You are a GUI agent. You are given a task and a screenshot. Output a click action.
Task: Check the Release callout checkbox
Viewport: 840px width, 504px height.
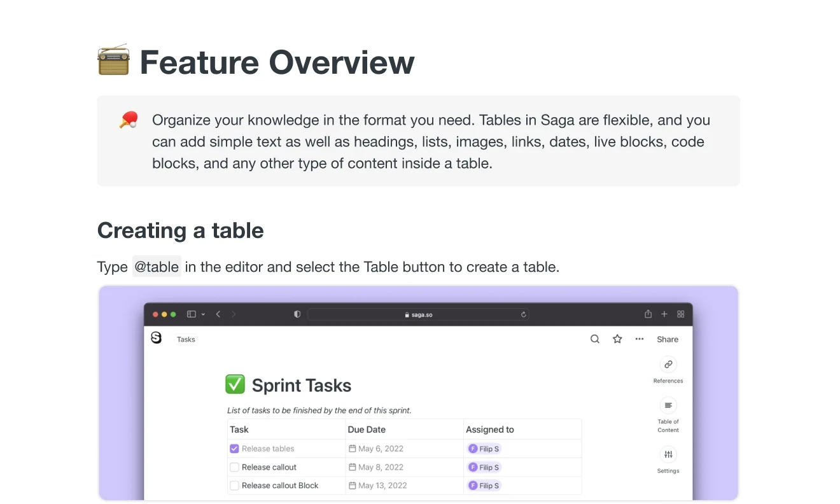coord(234,467)
